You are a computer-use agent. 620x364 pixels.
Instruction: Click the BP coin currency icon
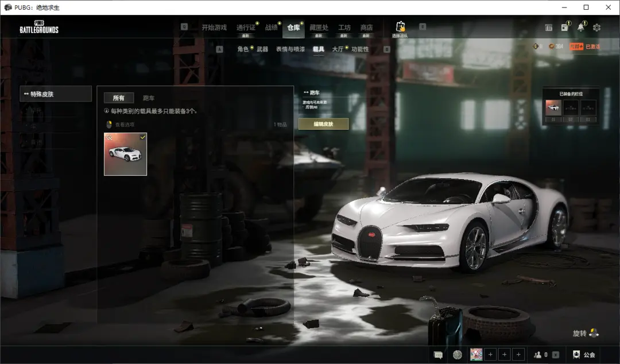coord(536,47)
